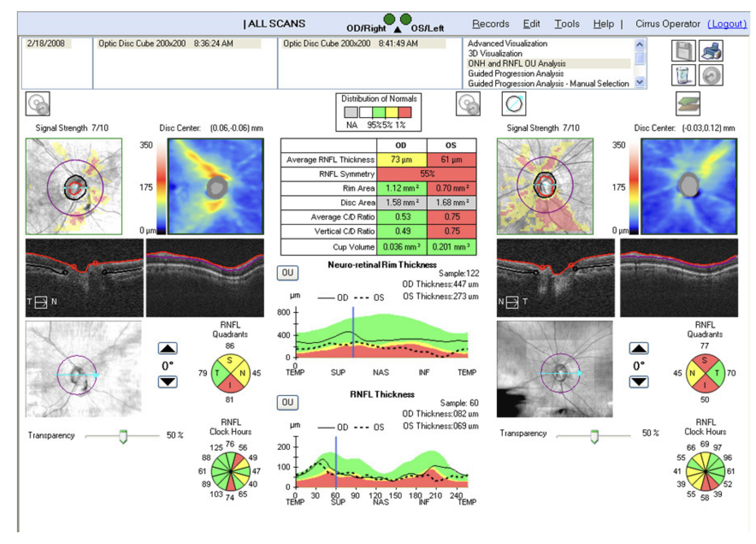Click the recycle bin delete icon
Image resolution: width=756 pixels, height=544 pixels.
(683, 75)
